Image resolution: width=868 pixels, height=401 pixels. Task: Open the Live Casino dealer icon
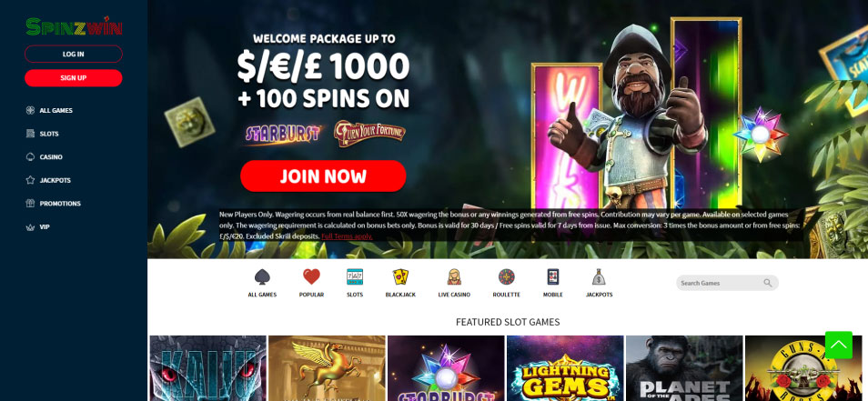tap(454, 276)
